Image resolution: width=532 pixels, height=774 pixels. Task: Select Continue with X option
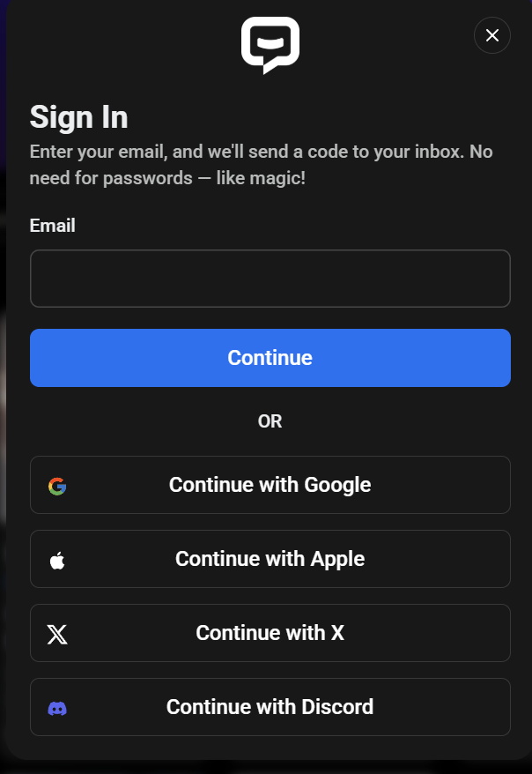coord(270,633)
